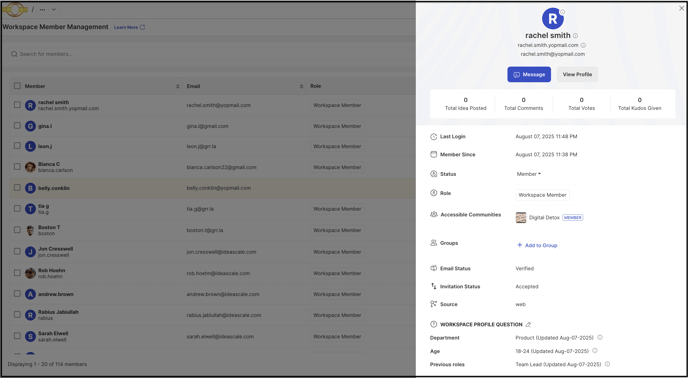Select the Bianca C row checkbox

click(17, 166)
